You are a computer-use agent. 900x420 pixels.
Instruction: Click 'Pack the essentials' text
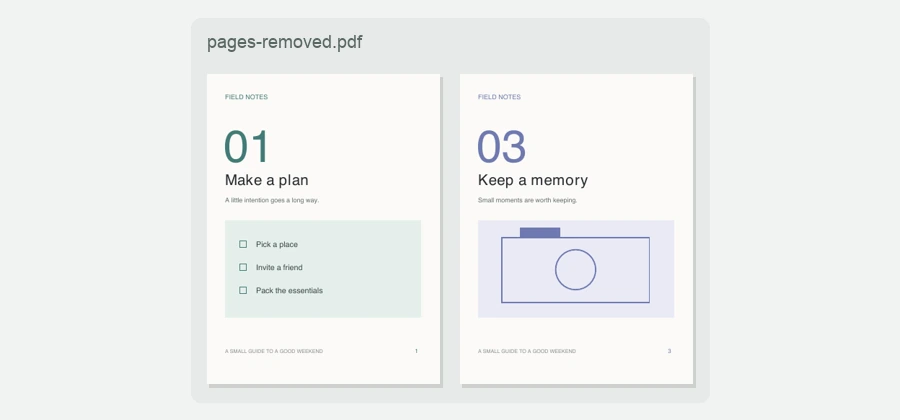(289, 290)
